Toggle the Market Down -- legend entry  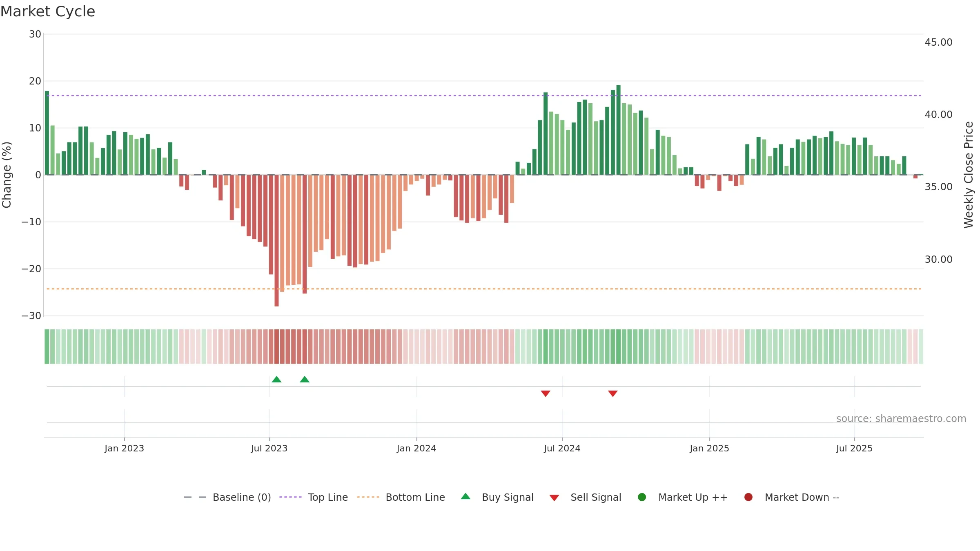click(791, 497)
